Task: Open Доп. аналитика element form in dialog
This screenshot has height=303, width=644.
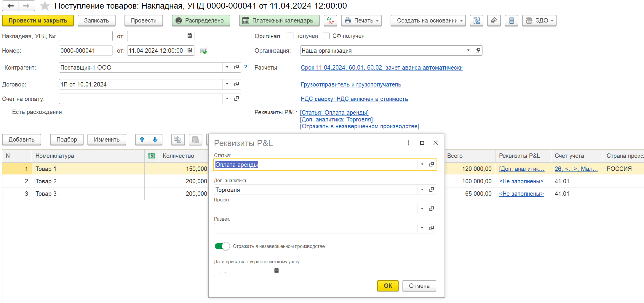Action: tap(432, 190)
